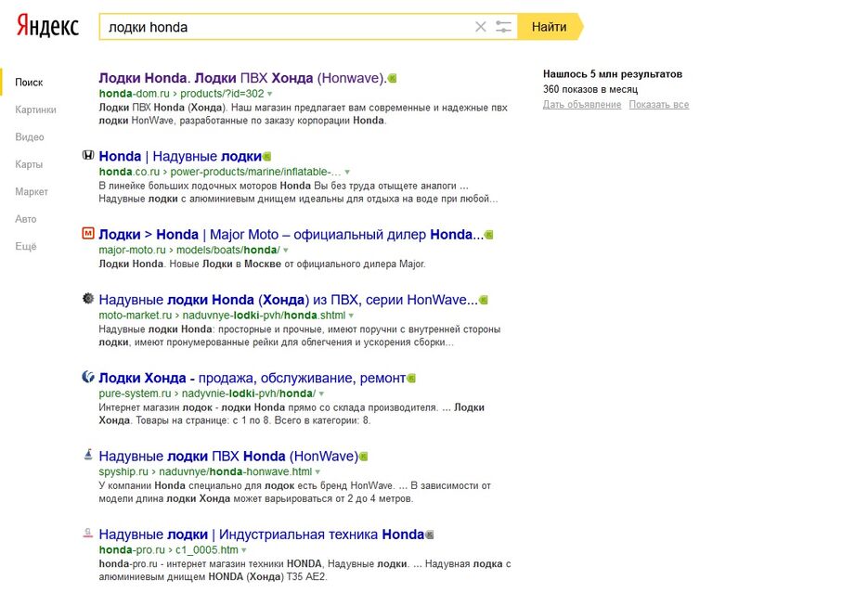Click the spyship.ru boat favicon
The image size is (868, 593).
click(x=88, y=455)
